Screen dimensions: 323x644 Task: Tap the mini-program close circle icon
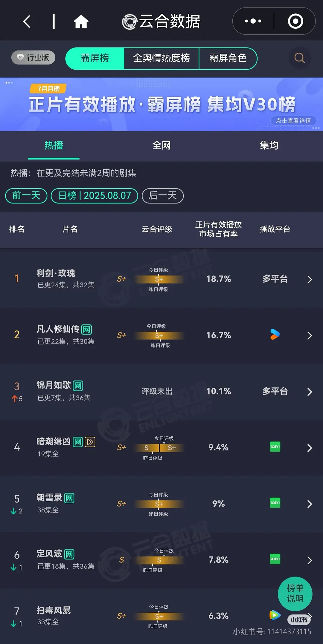tap(295, 21)
